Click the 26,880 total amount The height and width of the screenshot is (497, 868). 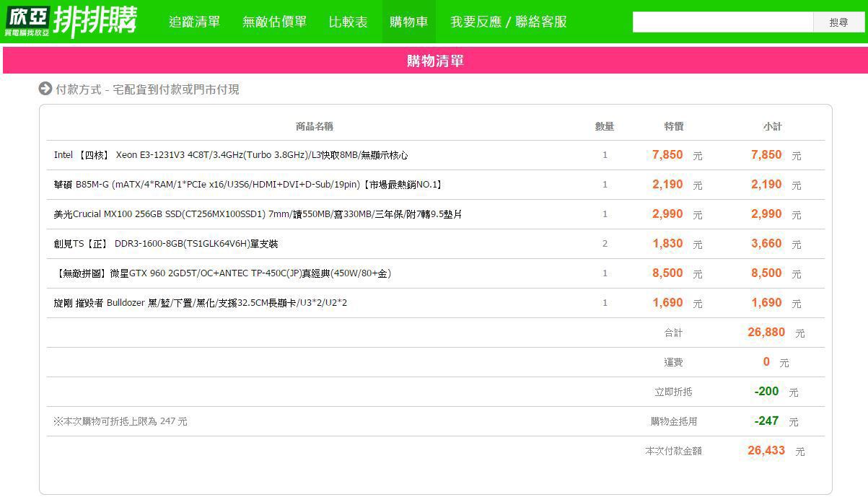point(766,332)
